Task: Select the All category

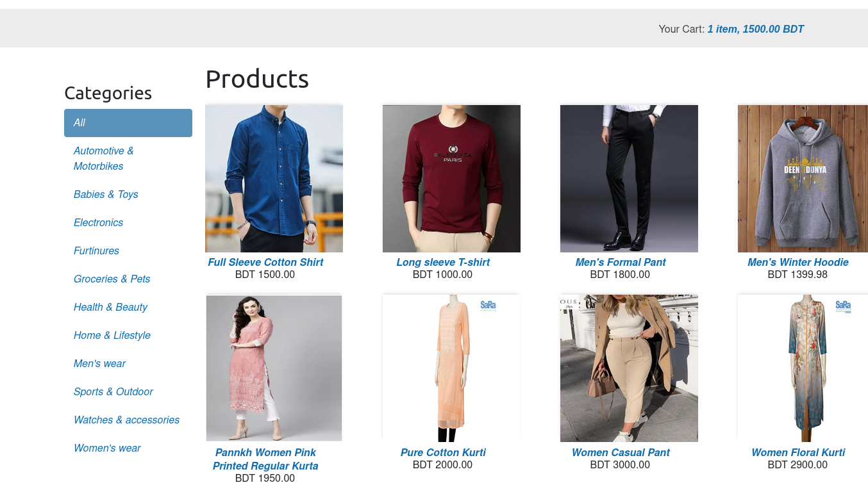Action: [x=128, y=123]
